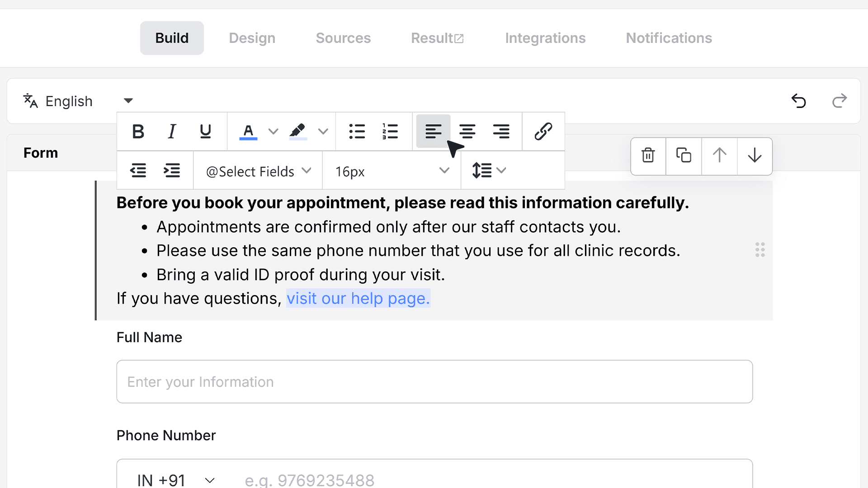Move the block down with the arrow

(x=755, y=155)
